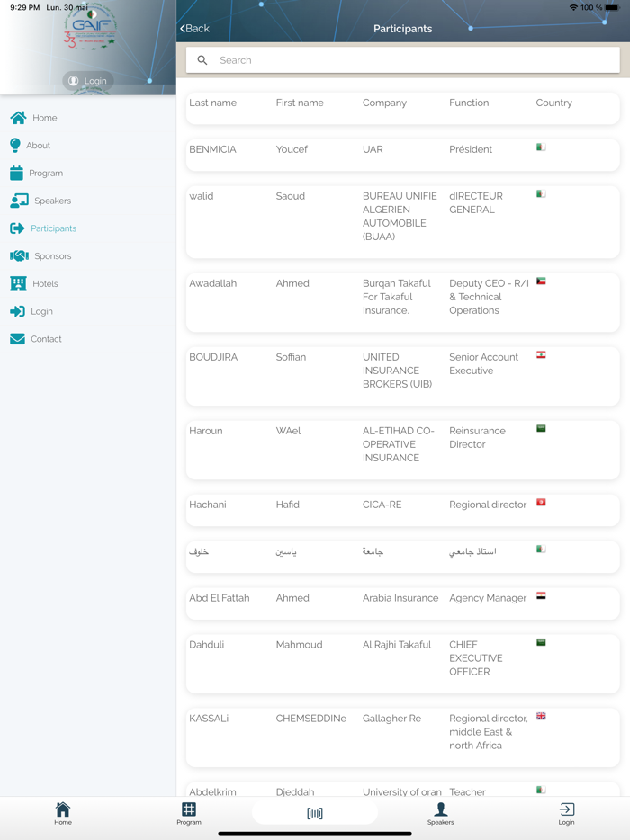Click CHIEF EXECUTIVE OFFICER function text
Screen dimensions: 630x840
pyautogui.click(x=476, y=657)
